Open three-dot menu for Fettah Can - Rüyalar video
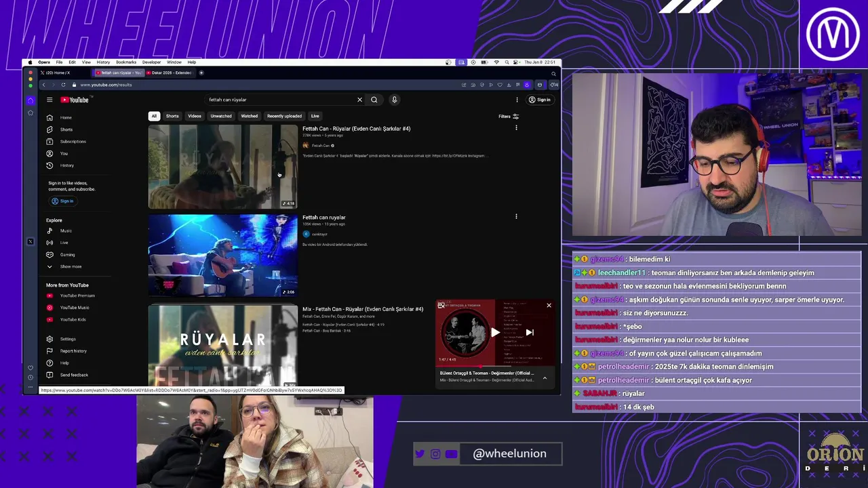This screenshot has width=868, height=488. pyautogui.click(x=516, y=127)
